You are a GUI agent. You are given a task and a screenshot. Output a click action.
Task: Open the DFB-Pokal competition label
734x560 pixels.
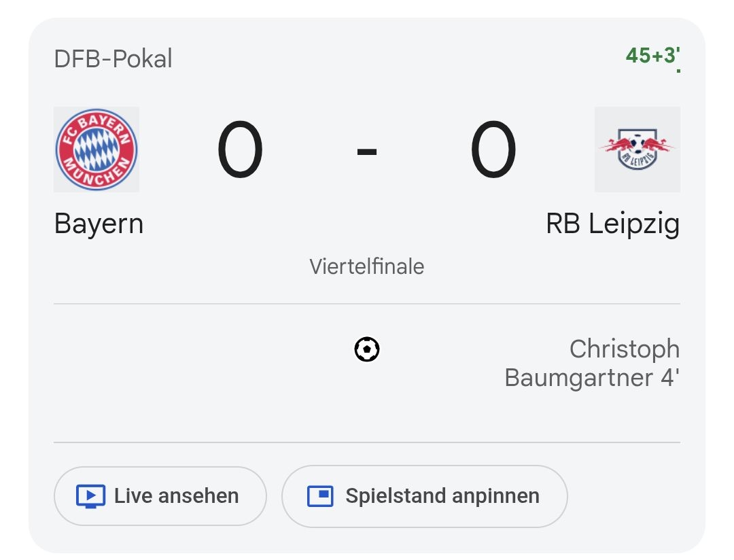click(x=113, y=59)
